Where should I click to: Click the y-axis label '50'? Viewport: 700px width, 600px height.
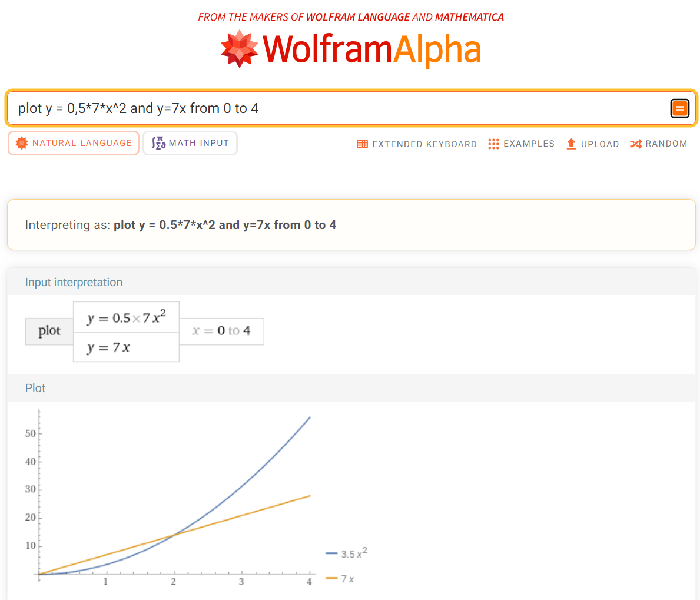click(x=31, y=433)
